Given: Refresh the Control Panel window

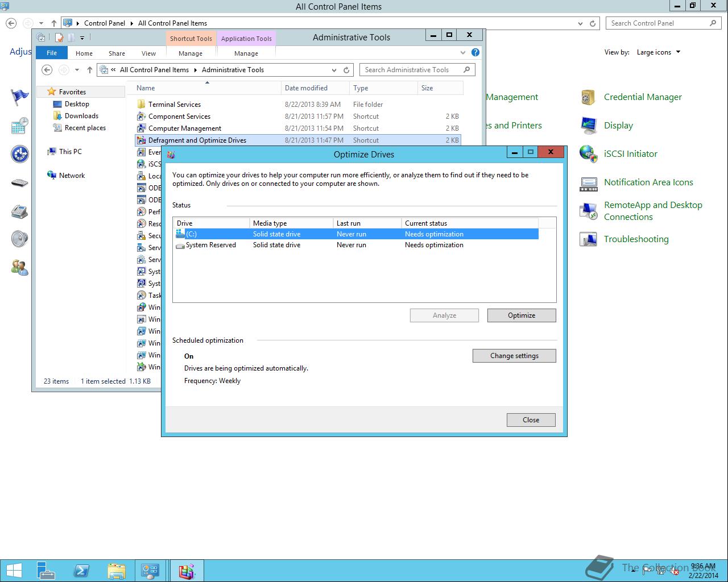Looking at the screenshot, I should [x=593, y=23].
